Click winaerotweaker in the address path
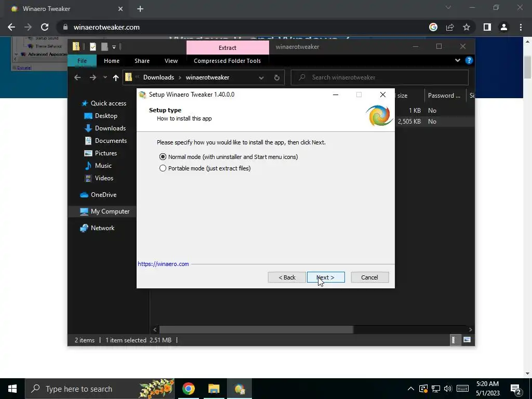Image resolution: width=532 pixels, height=399 pixels. pos(208,77)
